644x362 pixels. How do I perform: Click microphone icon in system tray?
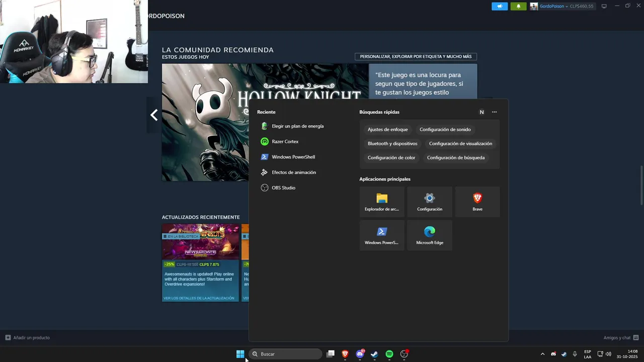click(x=575, y=354)
